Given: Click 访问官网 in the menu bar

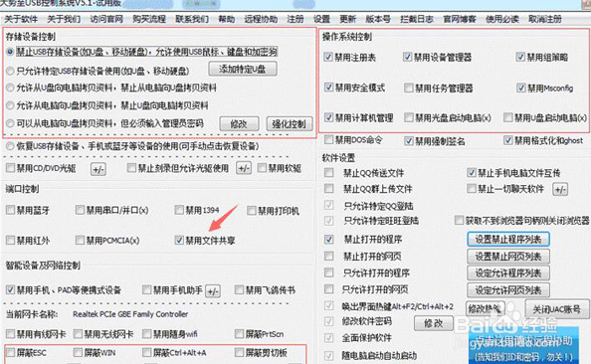Looking at the screenshot, I should tap(106, 19).
